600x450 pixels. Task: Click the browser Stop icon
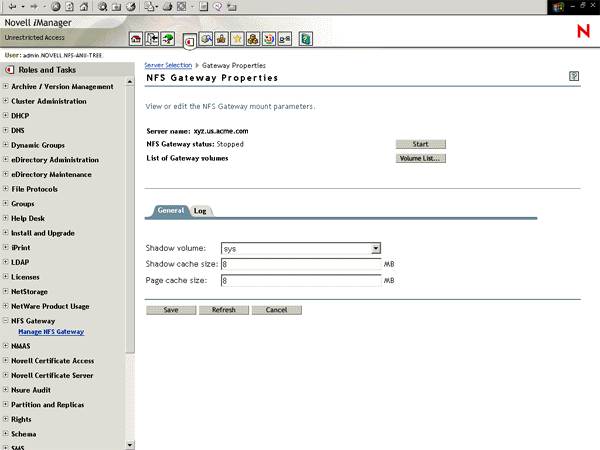point(56,7)
